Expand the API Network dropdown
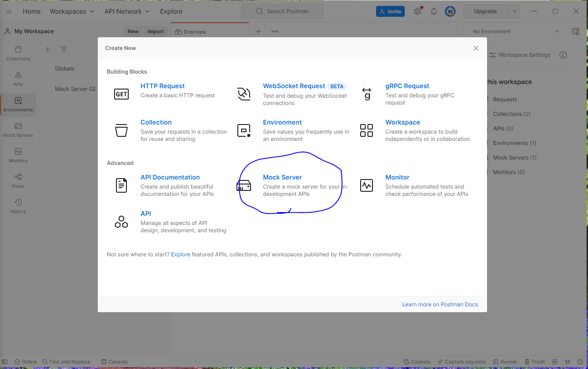The width and height of the screenshot is (588, 369). [127, 11]
